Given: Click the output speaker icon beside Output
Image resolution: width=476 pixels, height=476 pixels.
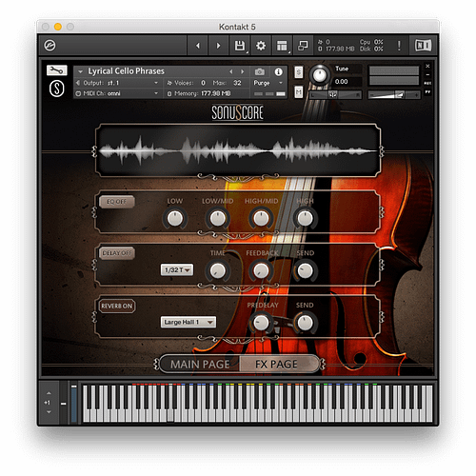Looking at the screenshot, I should click(78, 83).
